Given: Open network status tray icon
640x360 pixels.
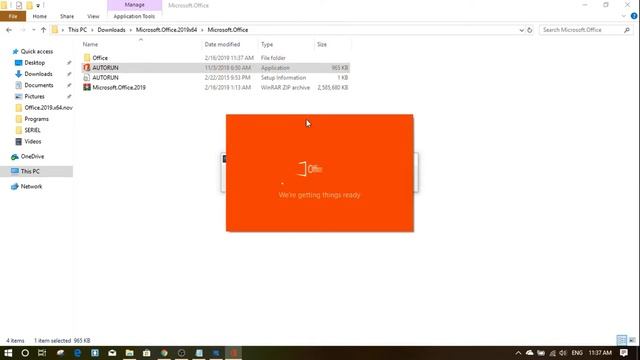Looking at the screenshot, I should (x=552, y=353).
